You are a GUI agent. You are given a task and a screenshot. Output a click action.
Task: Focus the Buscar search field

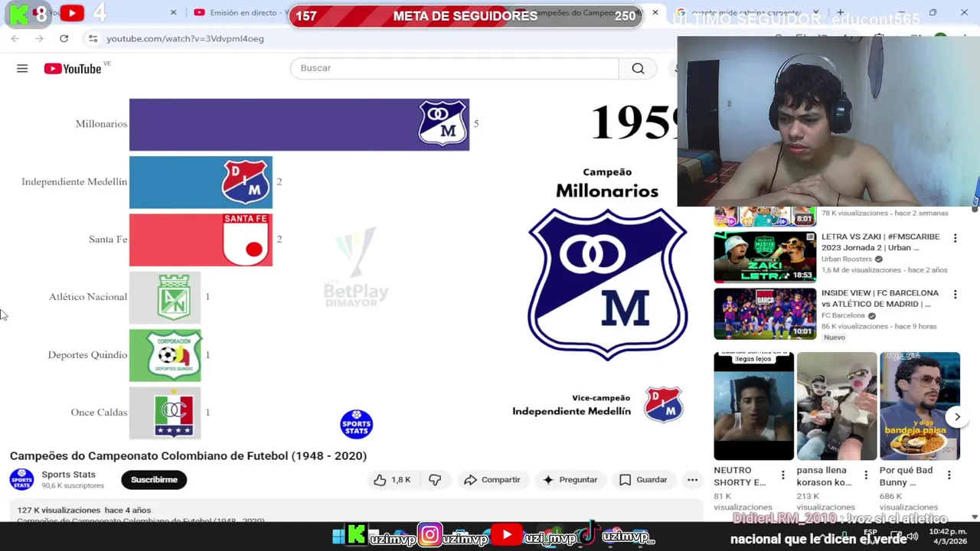click(x=454, y=68)
